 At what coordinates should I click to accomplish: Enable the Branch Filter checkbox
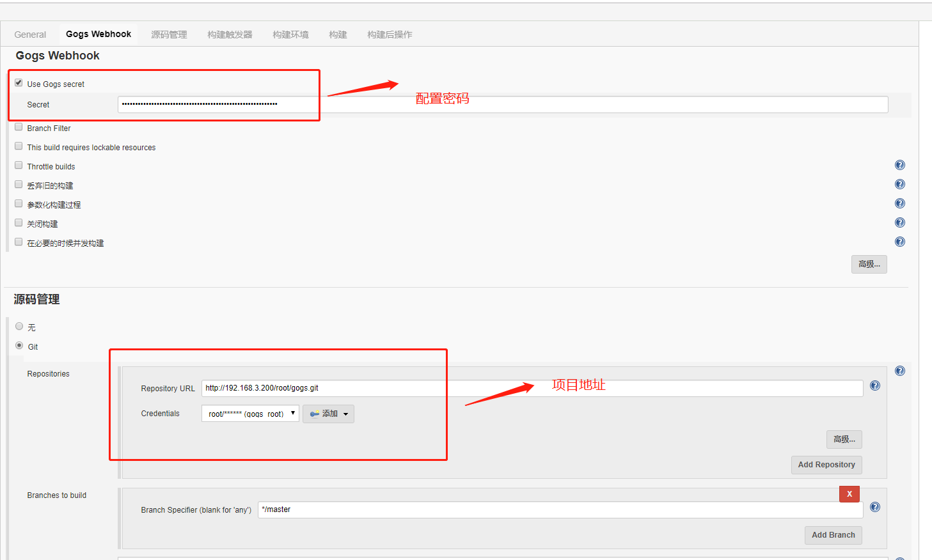pyautogui.click(x=19, y=127)
